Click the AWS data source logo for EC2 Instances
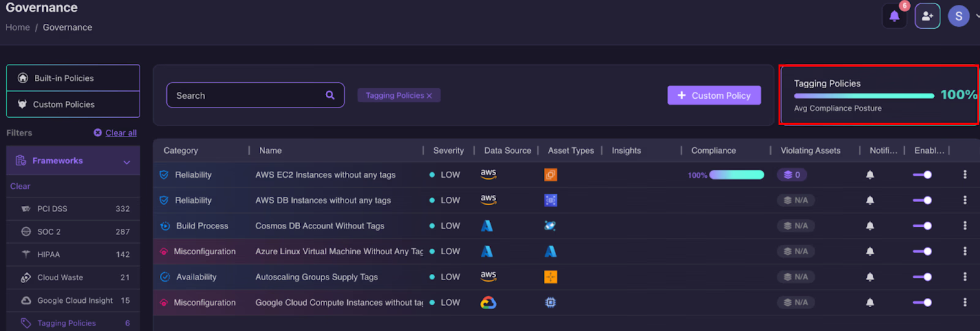 pyautogui.click(x=488, y=174)
